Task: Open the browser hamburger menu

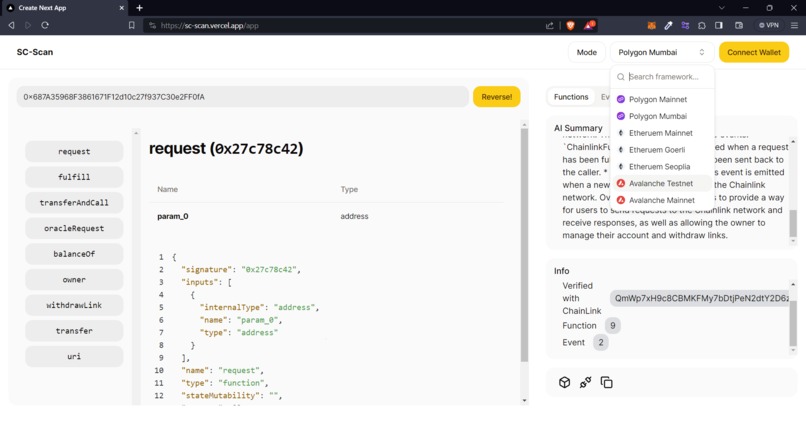Action: [794, 25]
